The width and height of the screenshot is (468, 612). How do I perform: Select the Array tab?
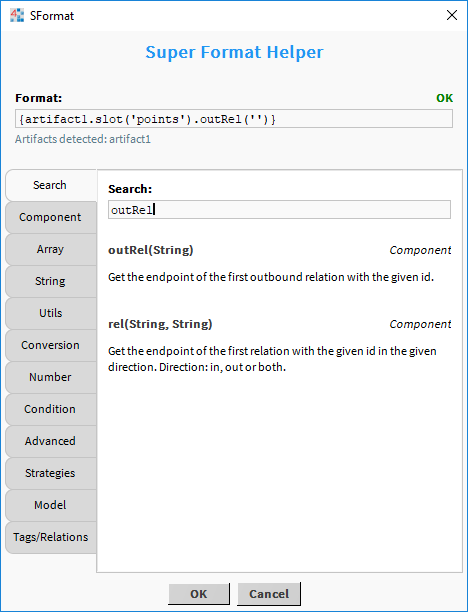[51, 249]
